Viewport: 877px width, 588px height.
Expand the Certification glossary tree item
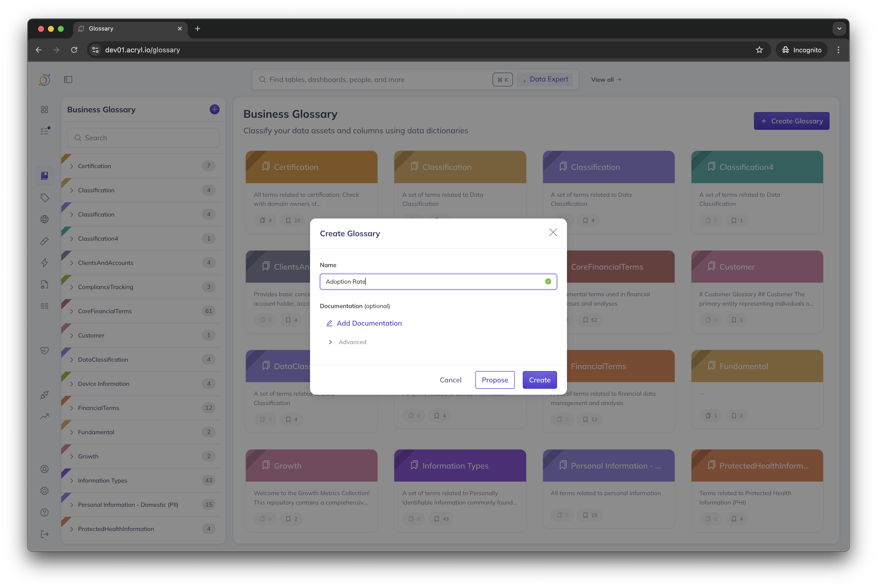(72, 166)
